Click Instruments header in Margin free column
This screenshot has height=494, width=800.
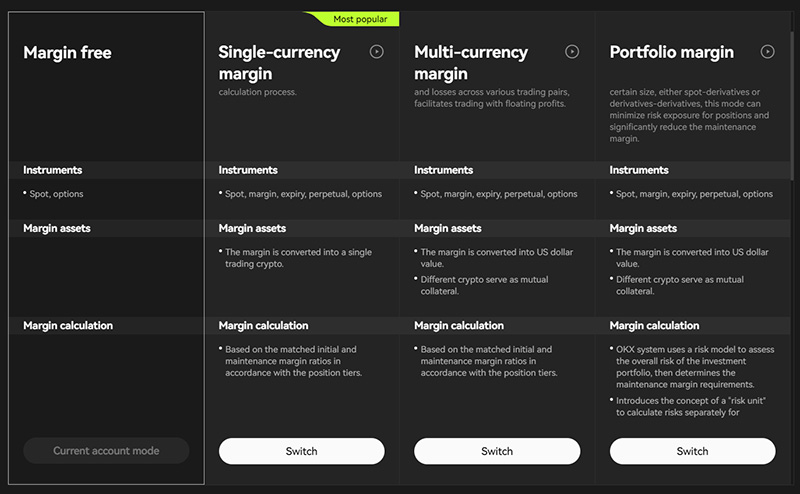(x=52, y=170)
